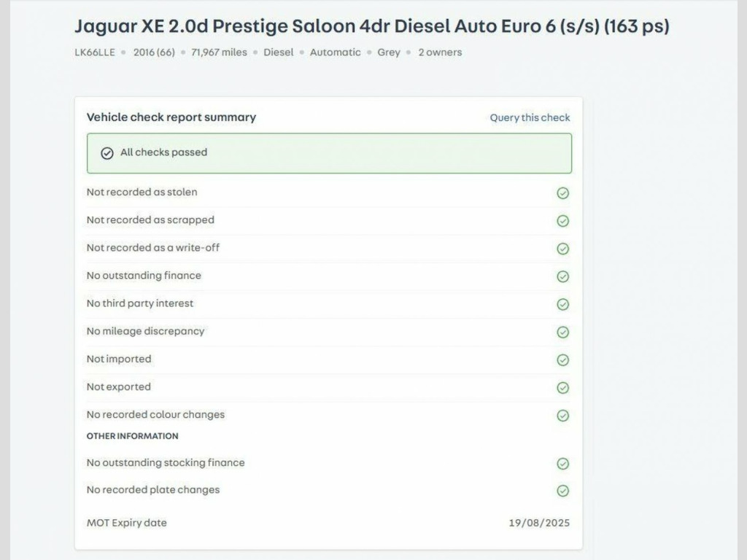Viewport: 747px width, 560px height.
Task: Click the 'Not imported' green tick icon
Action: [562, 359]
